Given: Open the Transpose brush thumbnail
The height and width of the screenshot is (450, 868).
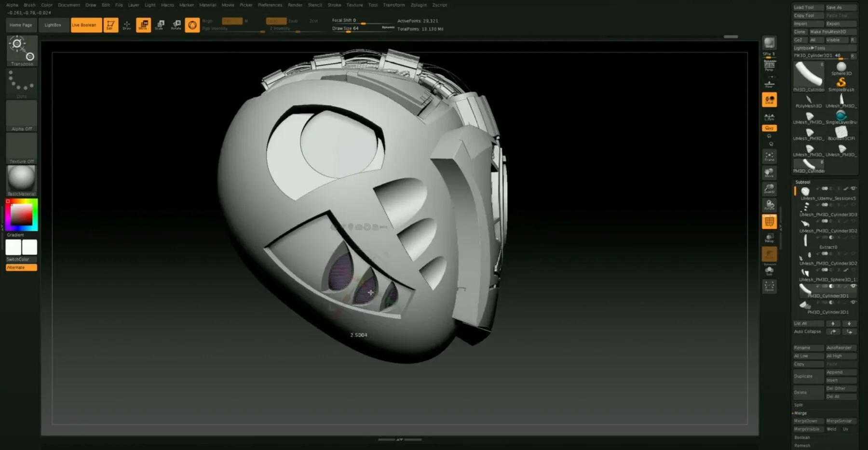Looking at the screenshot, I should (22, 51).
